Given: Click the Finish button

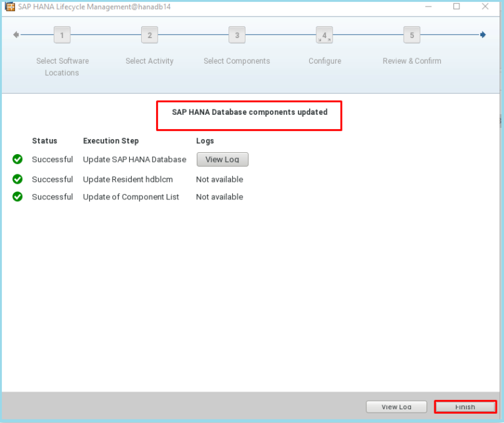Looking at the screenshot, I should [465, 407].
